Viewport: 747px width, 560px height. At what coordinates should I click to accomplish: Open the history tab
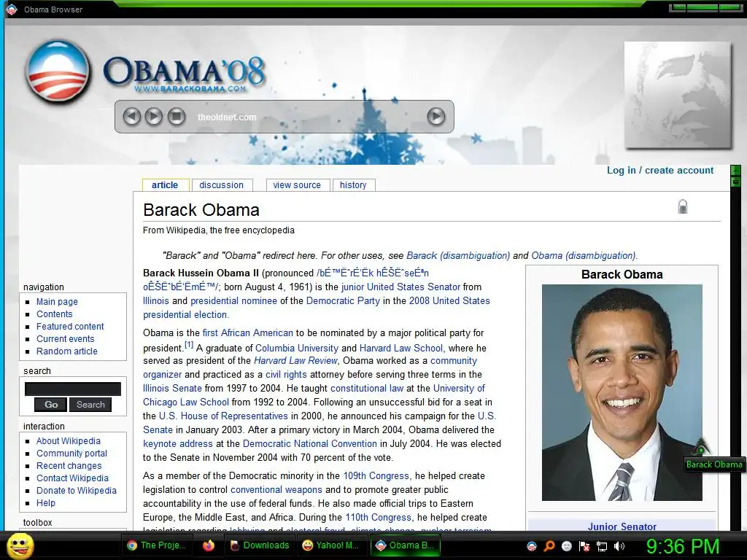pos(353,184)
